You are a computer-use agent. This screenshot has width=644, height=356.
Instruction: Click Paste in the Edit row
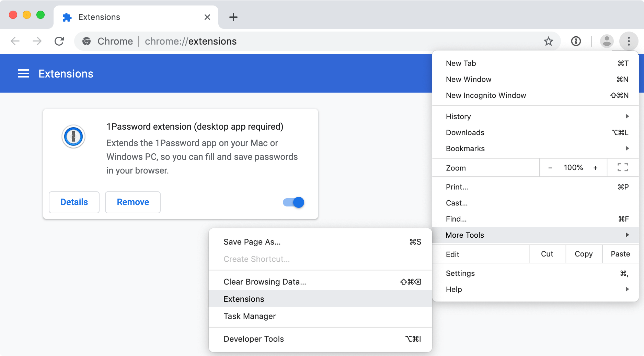tap(620, 254)
